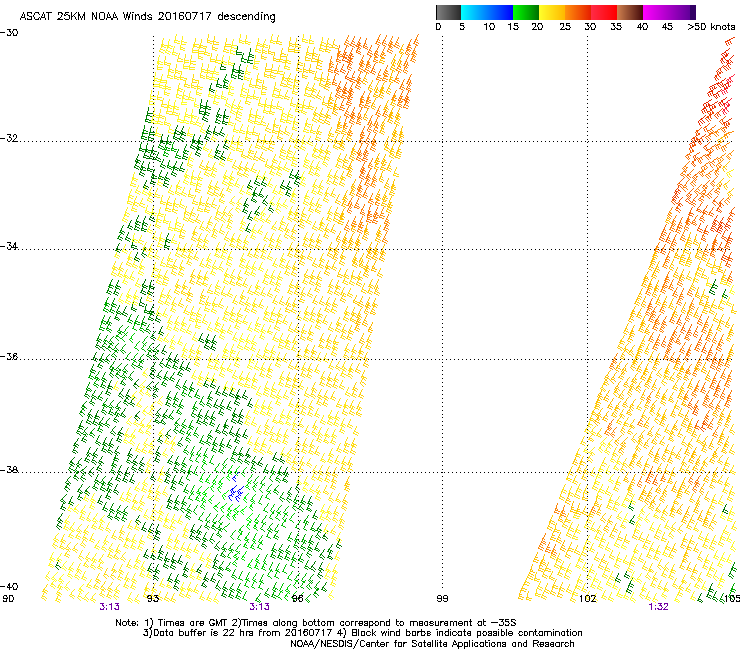Click the '-36' latitude label
The image size is (740, 650).
[9, 356]
